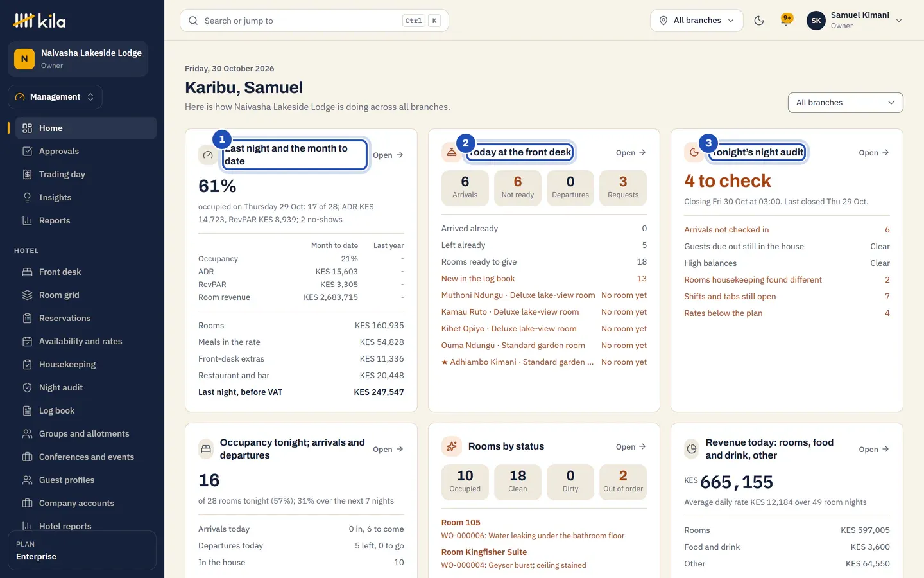Image resolution: width=924 pixels, height=578 pixels.
Task: Open the Rooms by status card
Action: tap(631, 447)
